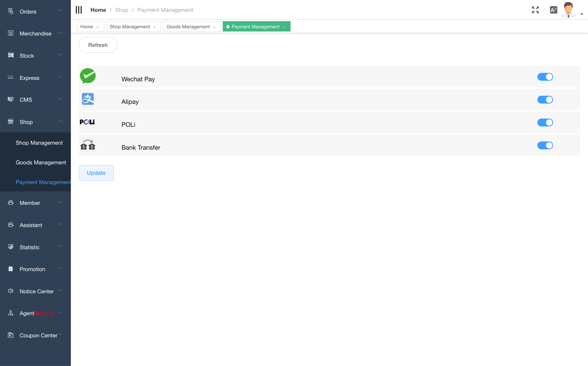588x366 pixels.
Task: Switch to the Goods Management tab
Action: (x=188, y=27)
